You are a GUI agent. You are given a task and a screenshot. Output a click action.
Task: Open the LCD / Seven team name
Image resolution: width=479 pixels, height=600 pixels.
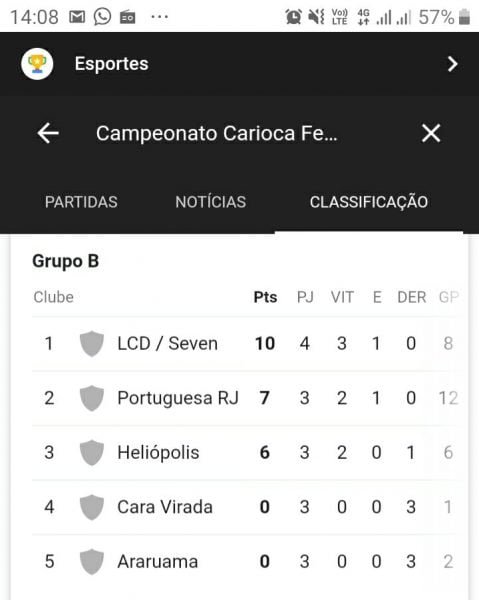point(168,344)
